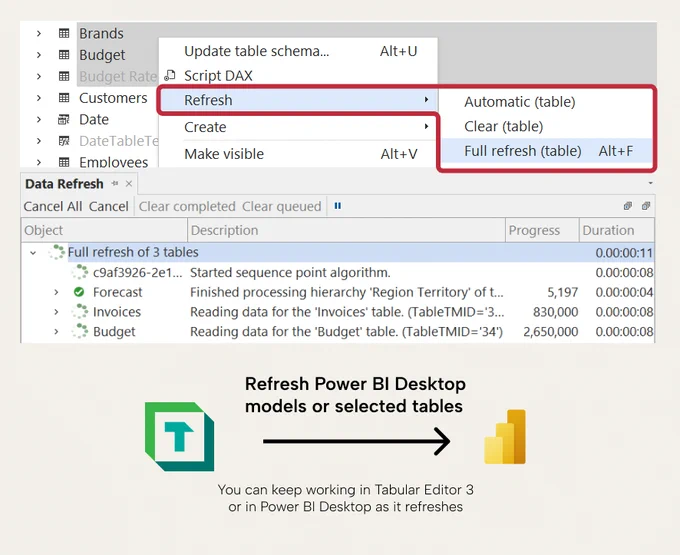Expand the Budget table node in tree
The height and width of the screenshot is (555, 680).
(x=39, y=55)
